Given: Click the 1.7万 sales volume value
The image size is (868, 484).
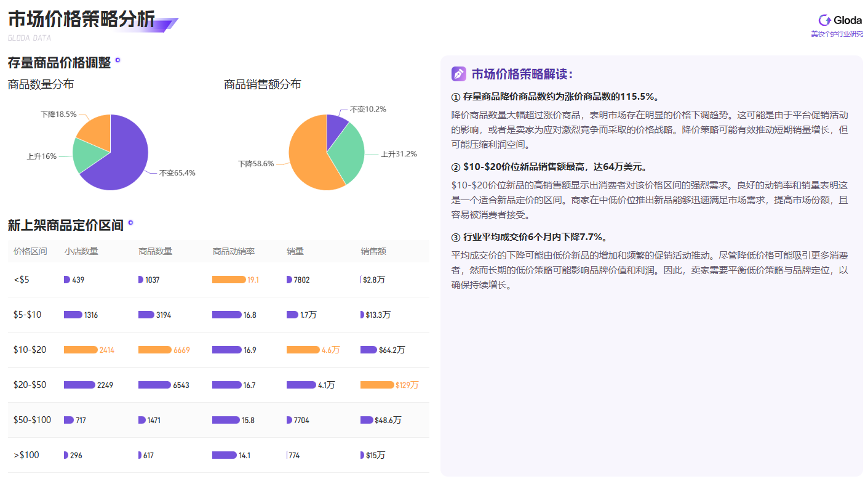Looking at the screenshot, I should tap(309, 315).
